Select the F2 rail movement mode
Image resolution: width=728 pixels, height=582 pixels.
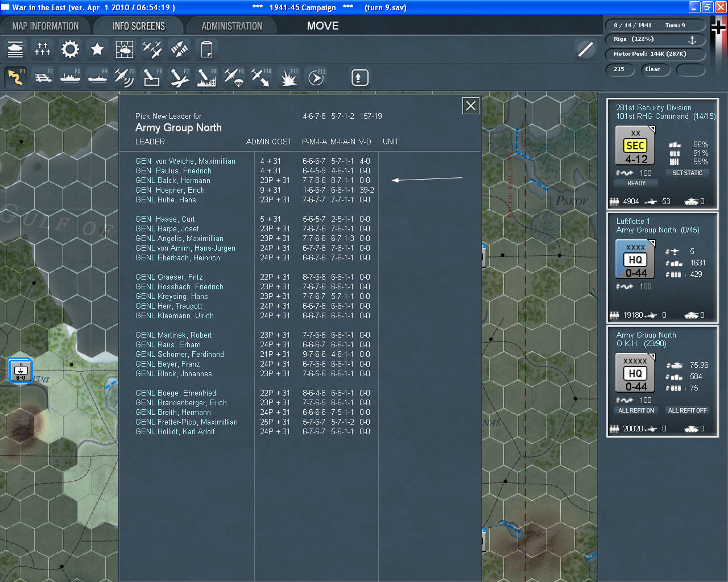tap(43, 77)
